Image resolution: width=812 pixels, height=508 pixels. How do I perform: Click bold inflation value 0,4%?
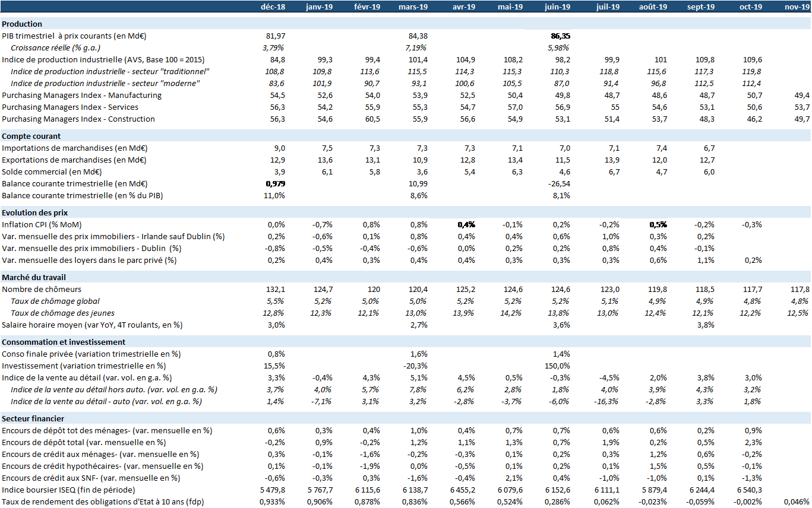point(466,224)
